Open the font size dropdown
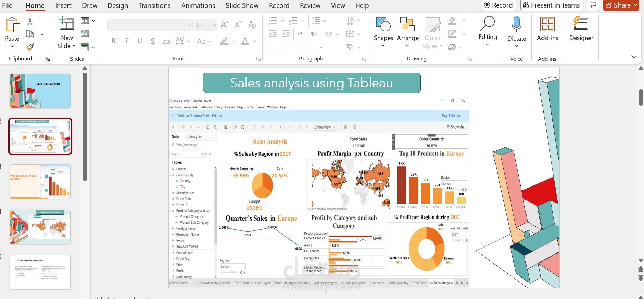The height and width of the screenshot is (299, 644). click(214, 25)
